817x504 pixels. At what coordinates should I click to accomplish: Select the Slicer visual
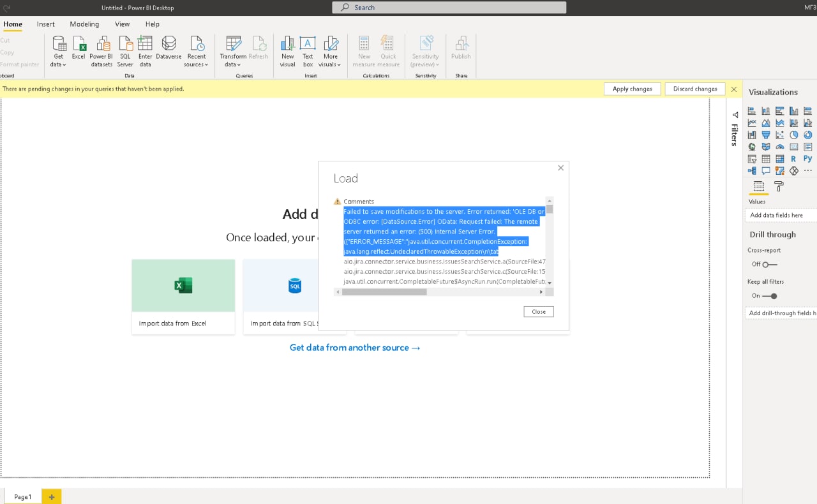coord(752,159)
